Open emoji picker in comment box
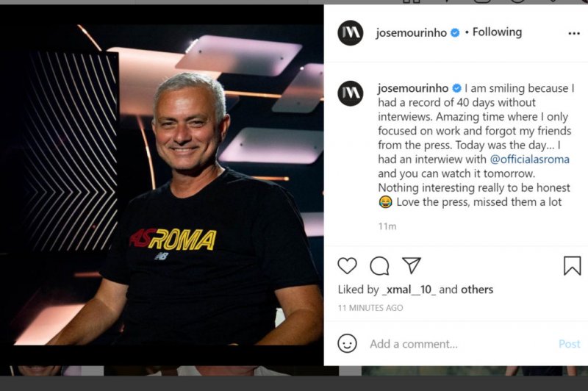The width and height of the screenshot is (588, 391). pyautogui.click(x=347, y=343)
